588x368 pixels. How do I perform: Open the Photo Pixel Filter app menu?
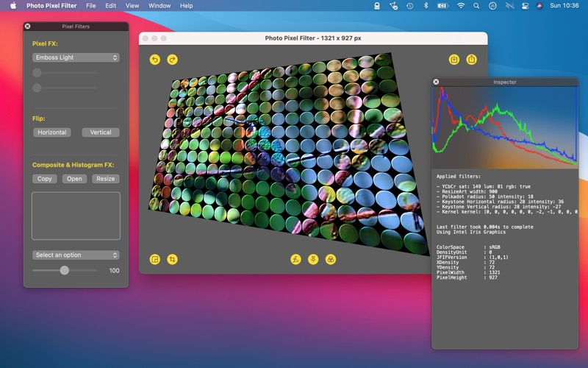[x=51, y=6]
